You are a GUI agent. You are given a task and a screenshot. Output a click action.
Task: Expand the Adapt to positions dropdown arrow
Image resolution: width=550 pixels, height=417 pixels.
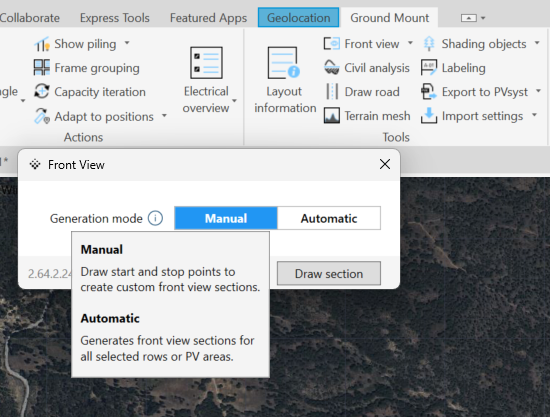click(x=164, y=115)
